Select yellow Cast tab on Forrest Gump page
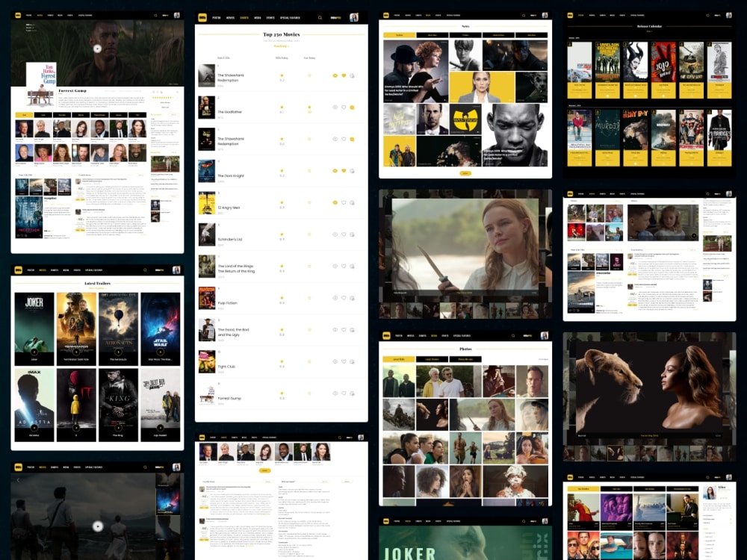Screen dimensions: 747x560 point(25,115)
